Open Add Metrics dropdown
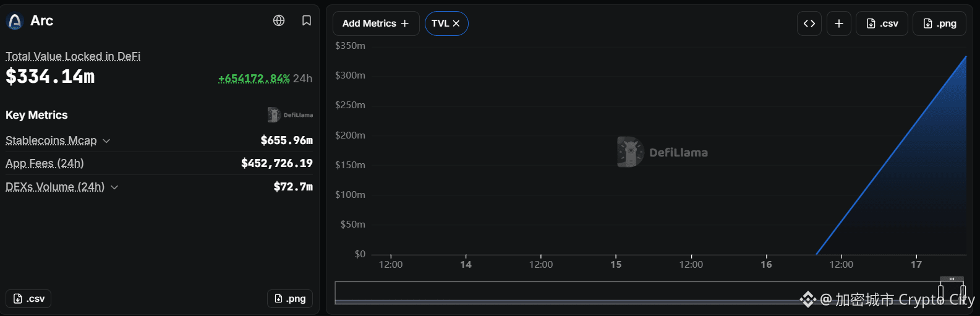This screenshot has height=316, width=980. tap(376, 23)
